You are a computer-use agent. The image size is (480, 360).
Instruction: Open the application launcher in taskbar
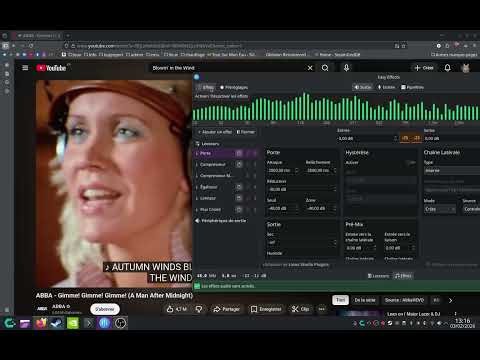tap(9, 323)
